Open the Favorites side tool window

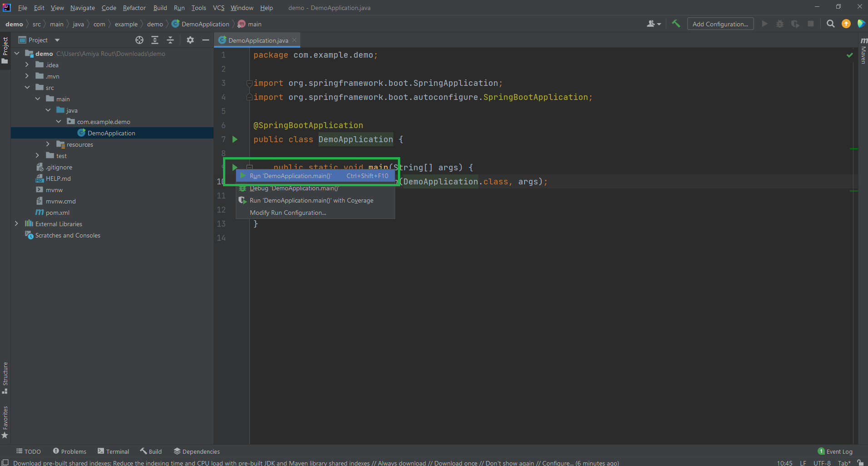5,422
